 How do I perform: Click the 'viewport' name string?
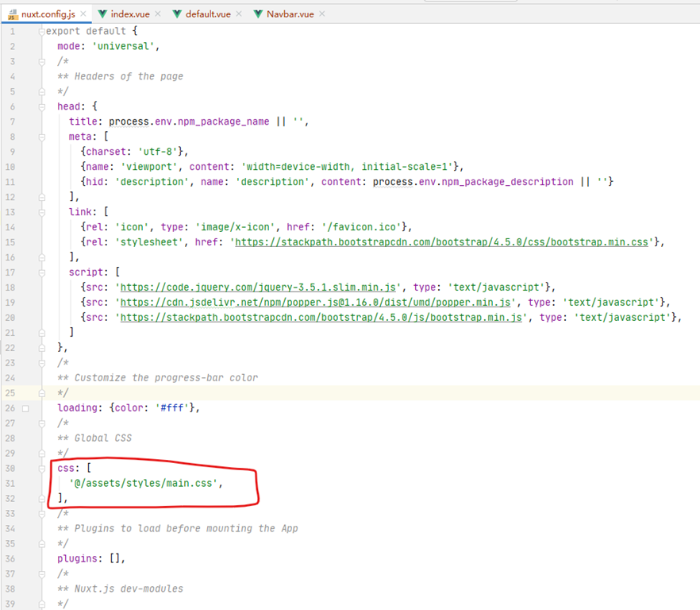(149, 167)
